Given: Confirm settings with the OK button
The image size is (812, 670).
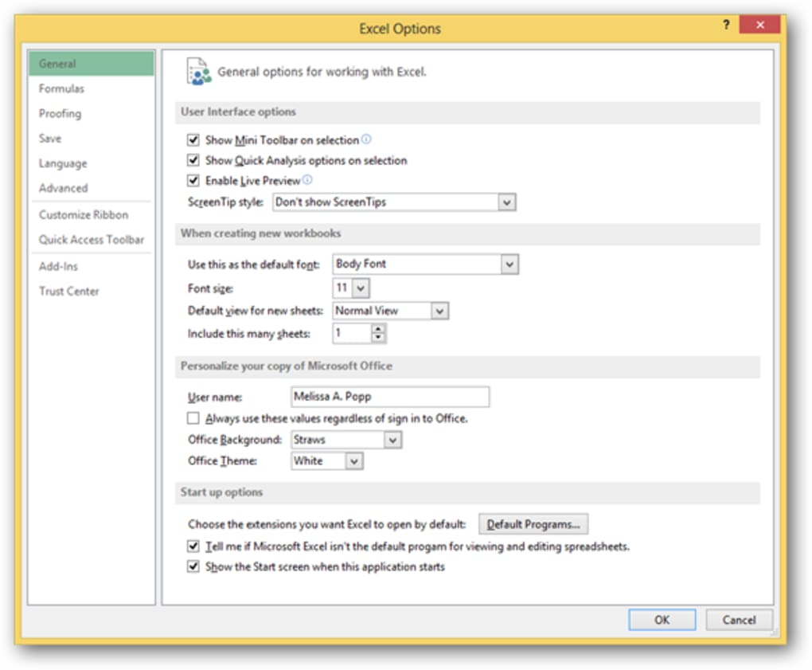Looking at the screenshot, I should (662, 620).
